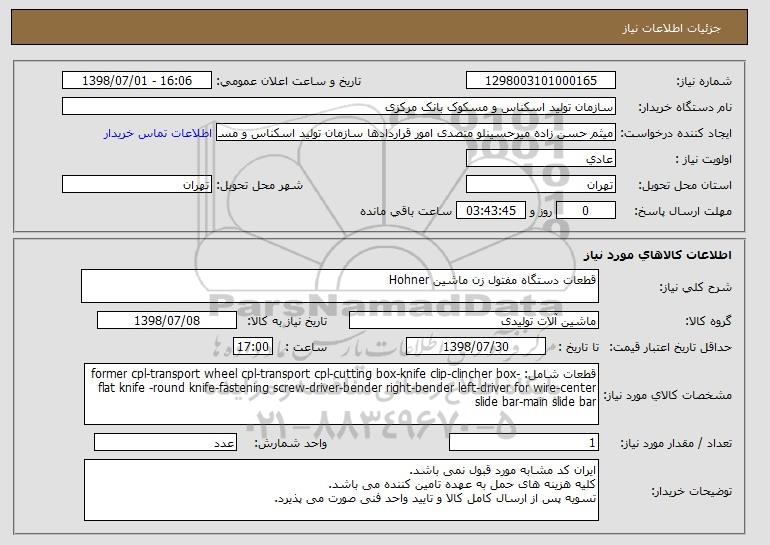Viewport: 770px width, 545px height.
Task: Click the label شماره نیاز
Action: click(705, 81)
